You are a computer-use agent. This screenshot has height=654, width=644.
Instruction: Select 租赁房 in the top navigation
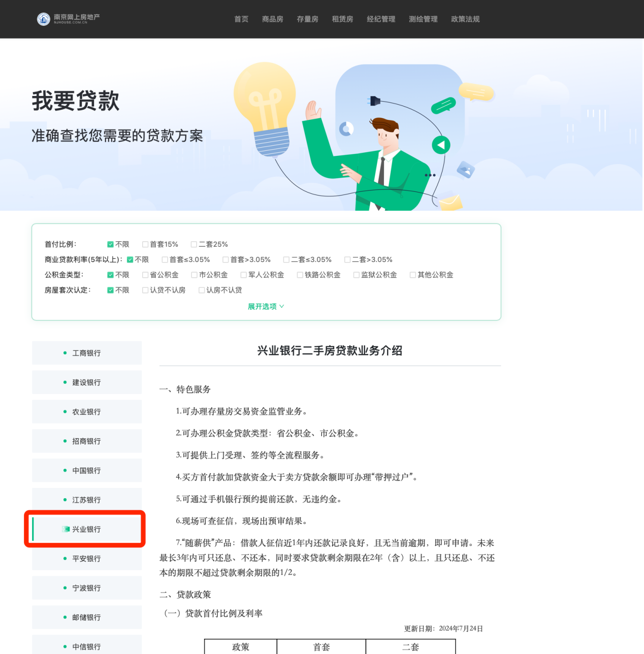pyautogui.click(x=343, y=19)
